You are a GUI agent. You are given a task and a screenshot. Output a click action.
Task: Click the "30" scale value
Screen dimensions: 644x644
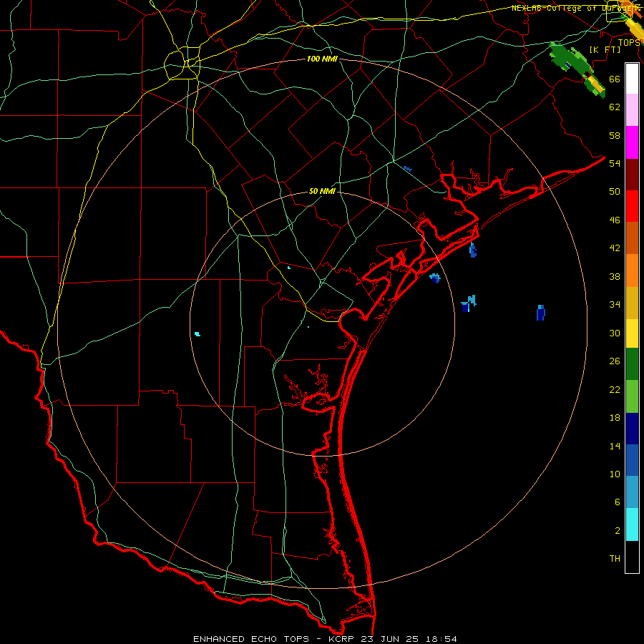(x=615, y=333)
